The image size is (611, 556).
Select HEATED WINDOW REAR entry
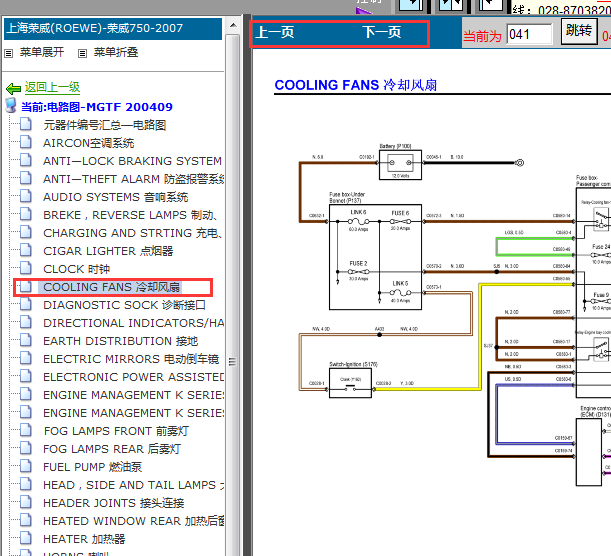coord(134,521)
